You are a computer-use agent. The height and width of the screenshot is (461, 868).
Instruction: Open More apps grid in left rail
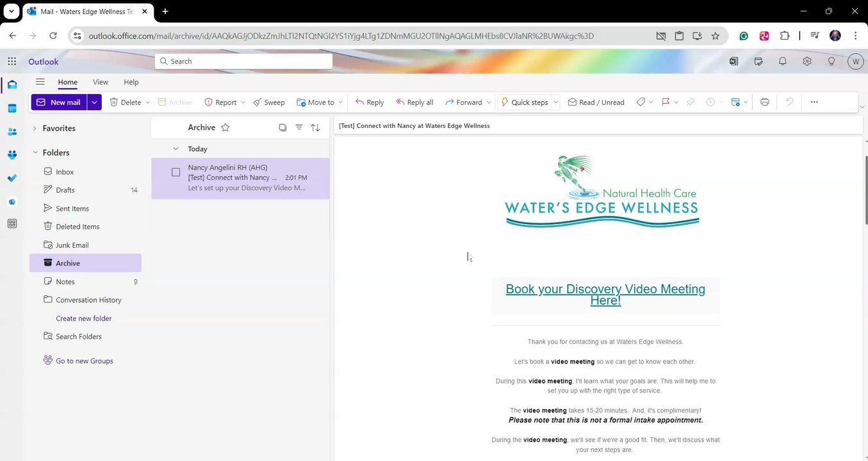coord(12,223)
